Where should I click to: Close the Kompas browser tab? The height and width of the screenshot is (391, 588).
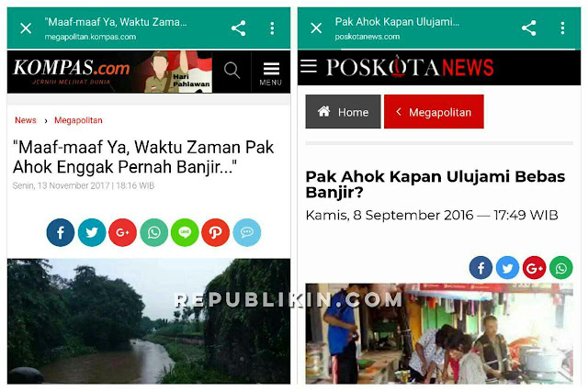[x=26, y=28]
